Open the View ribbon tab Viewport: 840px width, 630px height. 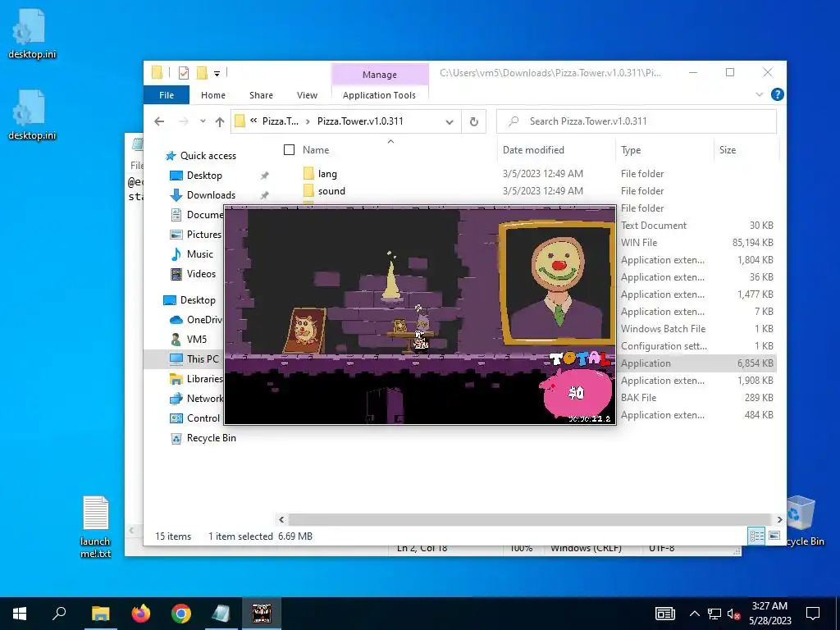pyautogui.click(x=307, y=95)
